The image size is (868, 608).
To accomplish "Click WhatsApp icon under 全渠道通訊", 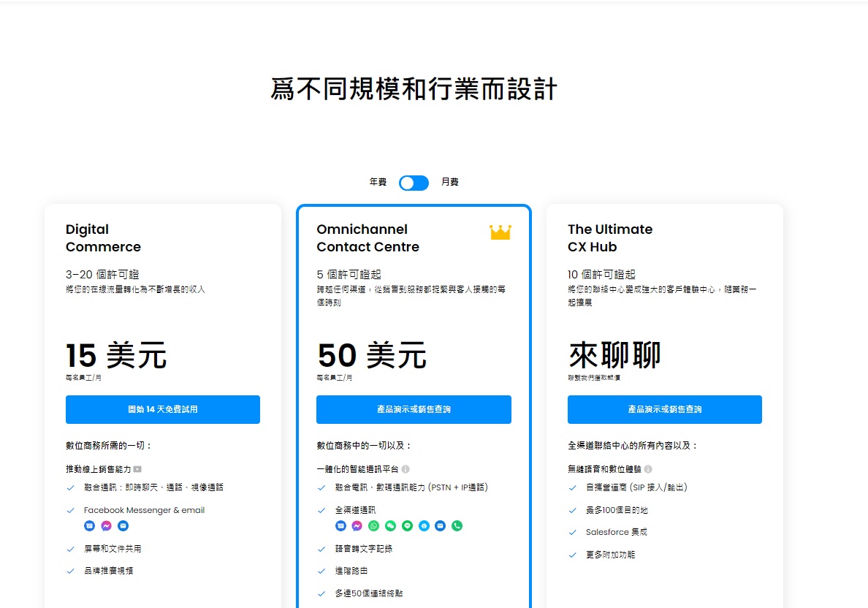I will pos(374,525).
